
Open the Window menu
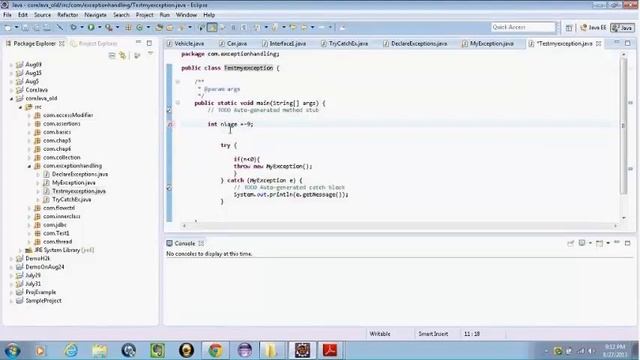coord(186,15)
